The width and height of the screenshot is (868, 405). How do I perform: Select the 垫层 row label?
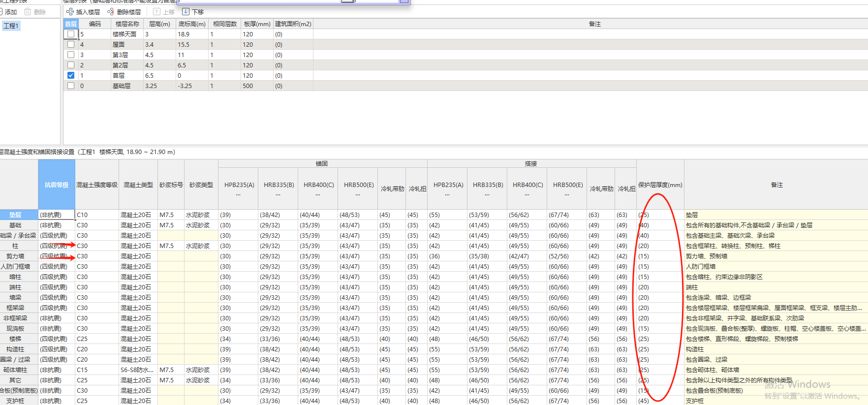19,215
